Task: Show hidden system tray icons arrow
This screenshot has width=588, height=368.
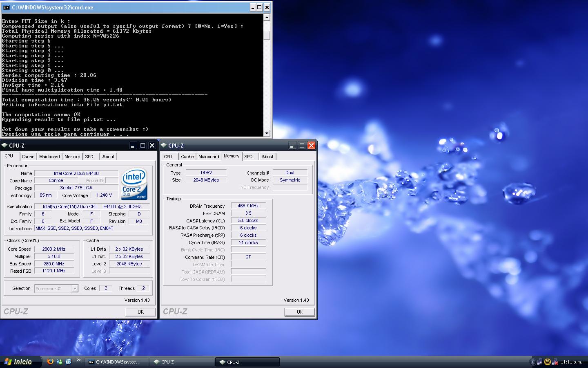Action: point(532,362)
